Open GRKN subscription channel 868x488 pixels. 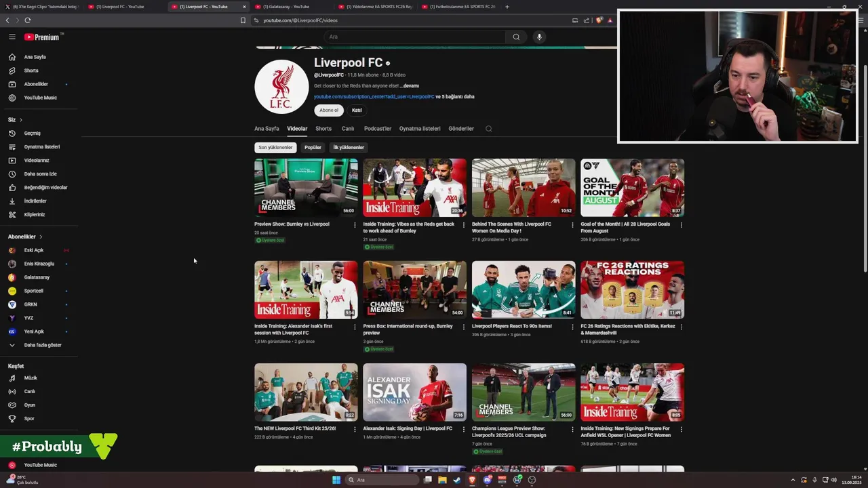pyautogui.click(x=39, y=304)
